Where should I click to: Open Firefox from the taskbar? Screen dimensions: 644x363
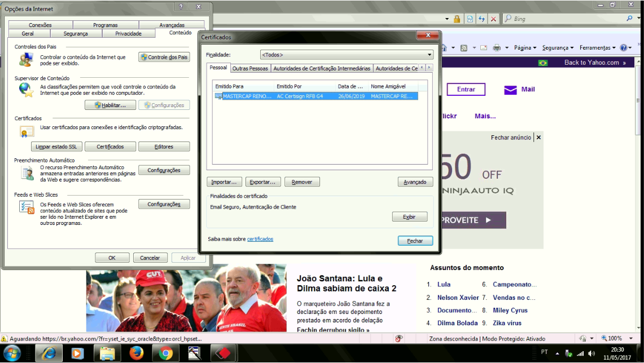(x=136, y=353)
